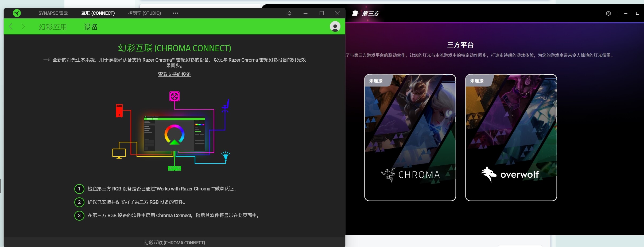The image size is (644, 247).
Task: Click the red PC tower icon
Action: tap(119, 111)
